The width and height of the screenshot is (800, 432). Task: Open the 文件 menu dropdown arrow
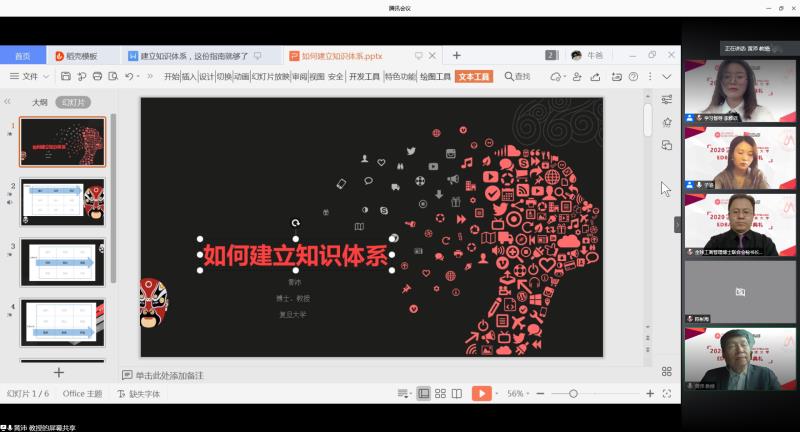point(46,77)
